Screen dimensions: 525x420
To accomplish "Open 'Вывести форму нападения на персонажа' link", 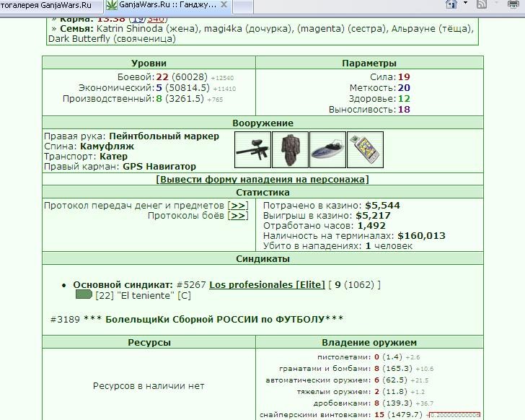I will pos(262,179).
